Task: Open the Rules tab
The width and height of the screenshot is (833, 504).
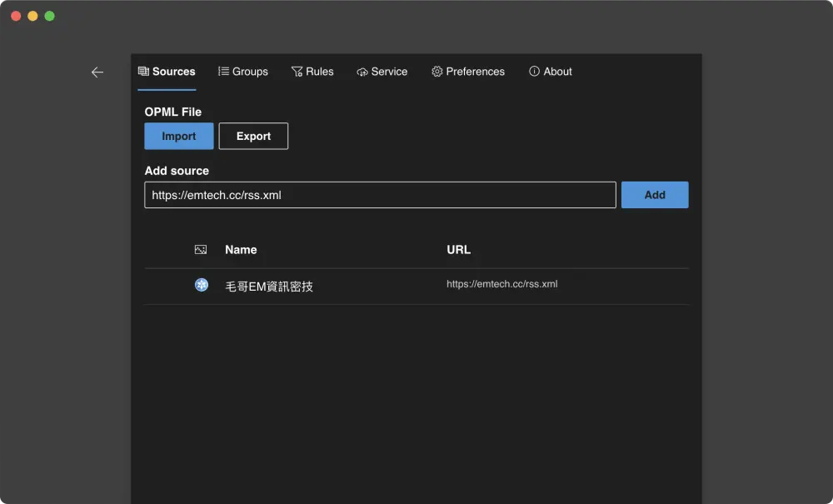Action: 312,72
